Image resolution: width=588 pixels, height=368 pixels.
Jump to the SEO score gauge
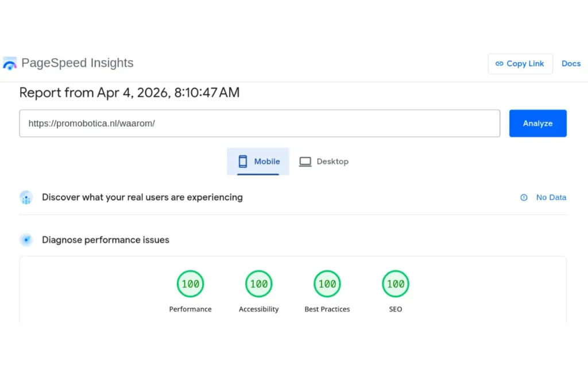(x=395, y=283)
